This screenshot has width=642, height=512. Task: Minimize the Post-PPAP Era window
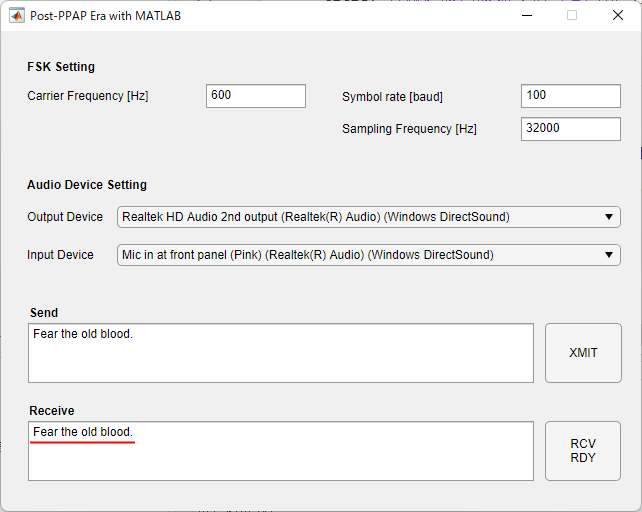(x=527, y=16)
